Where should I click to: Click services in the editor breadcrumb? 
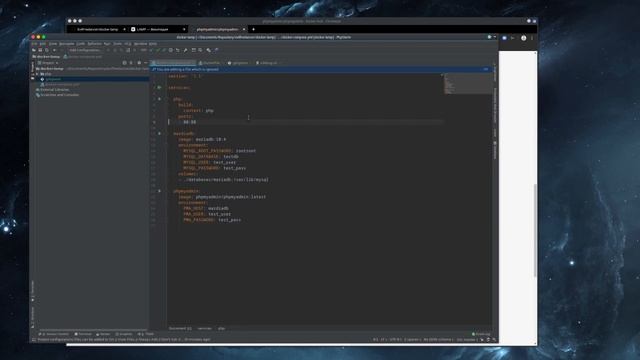point(204,329)
